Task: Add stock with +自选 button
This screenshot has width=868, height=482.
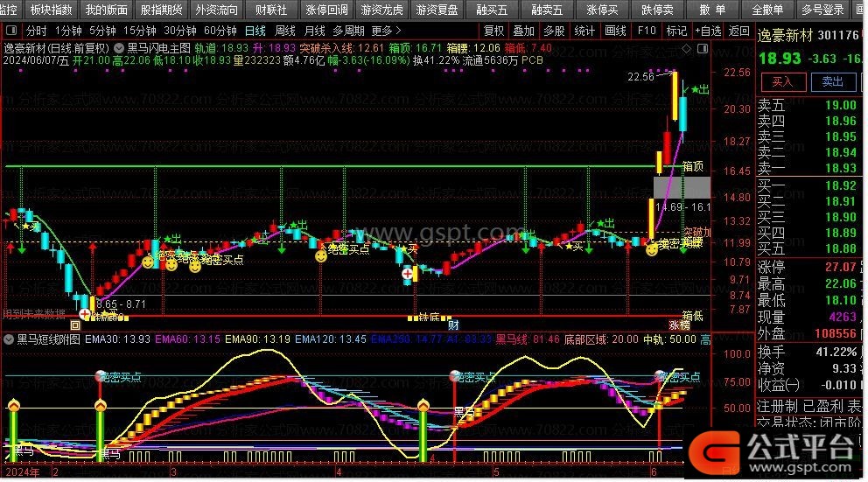Action: pyautogui.click(x=709, y=31)
